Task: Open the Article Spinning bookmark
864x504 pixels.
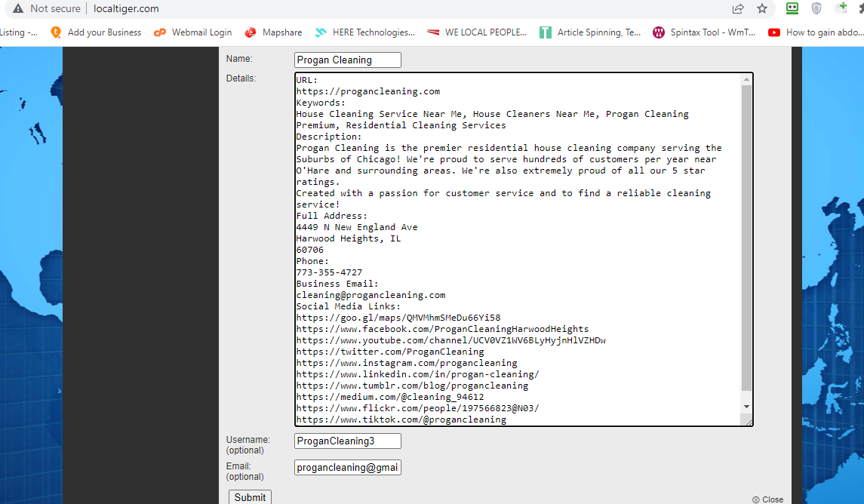Action: (590, 32)
